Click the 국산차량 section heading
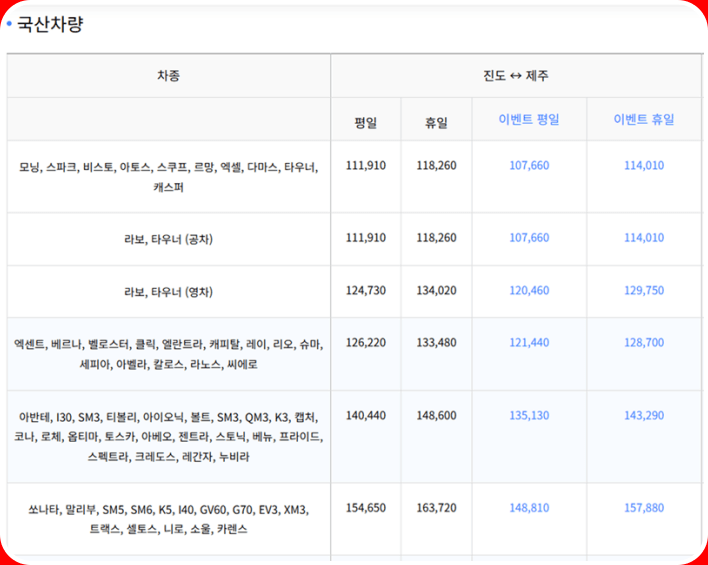 pyautogui.click(x=50, y=24)
